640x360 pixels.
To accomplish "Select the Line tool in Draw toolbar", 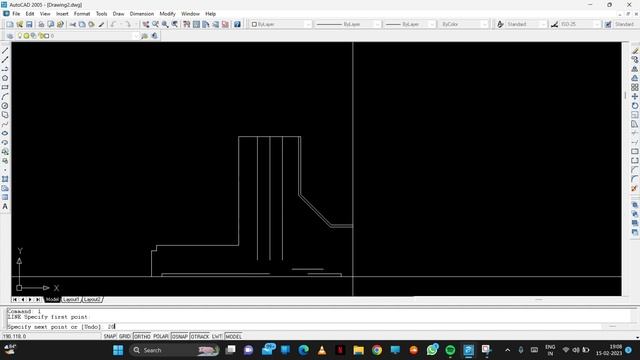I will [x=5, y=51].
